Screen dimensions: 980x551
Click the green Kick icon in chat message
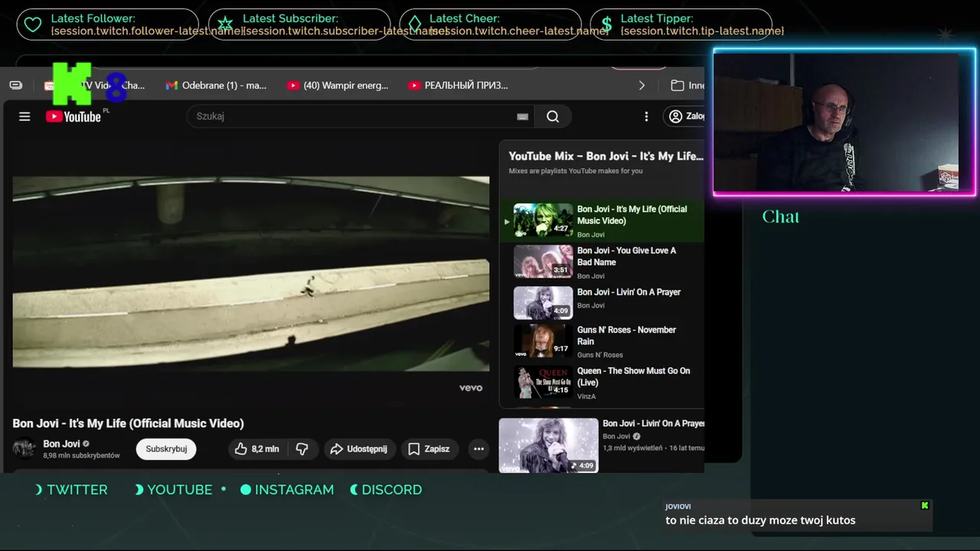point(925,506)
